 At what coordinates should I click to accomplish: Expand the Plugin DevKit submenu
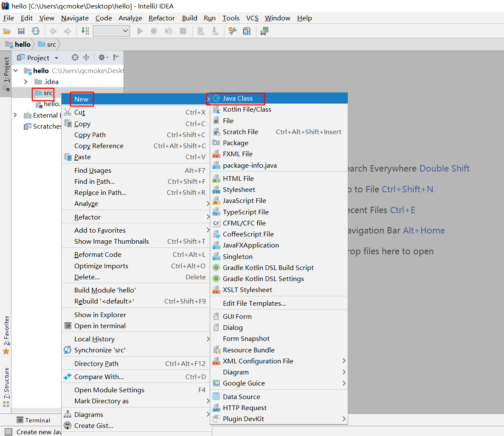(279, 419)
